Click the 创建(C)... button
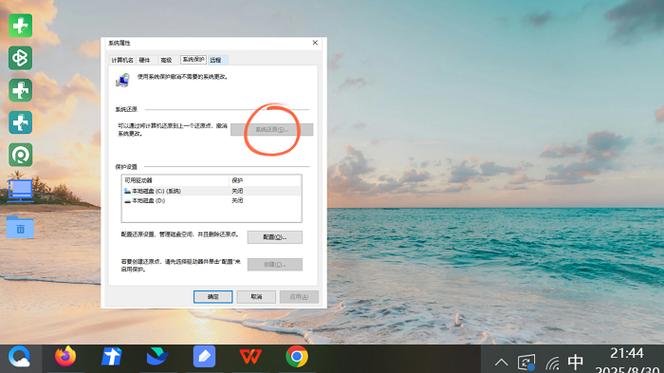The image size is (664, 373). (x=275, y=265)
